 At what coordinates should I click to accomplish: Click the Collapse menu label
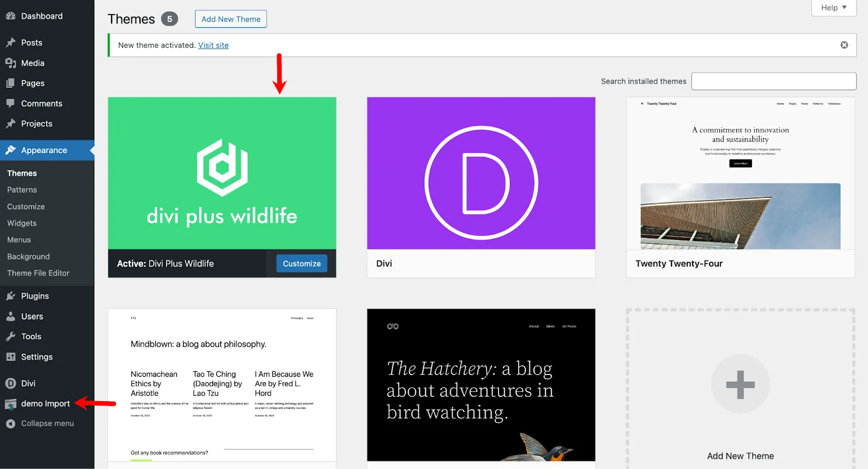tap(47, 423)
